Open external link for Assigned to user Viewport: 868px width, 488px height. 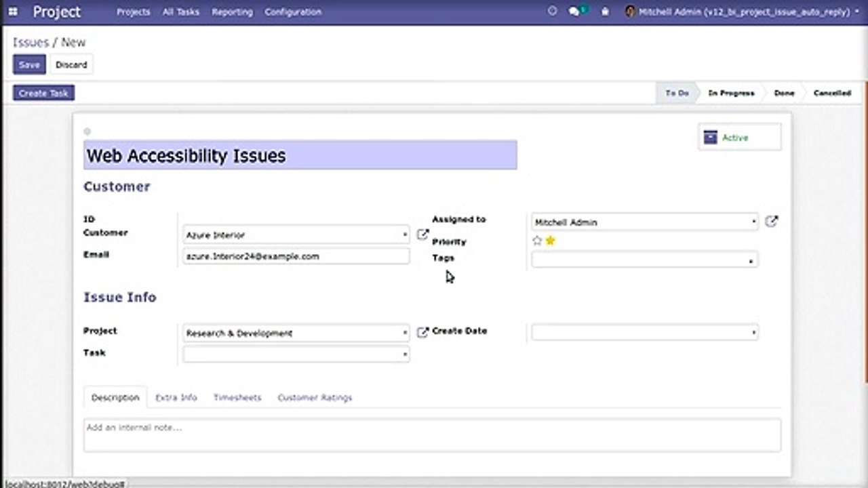tap(772, 222)
